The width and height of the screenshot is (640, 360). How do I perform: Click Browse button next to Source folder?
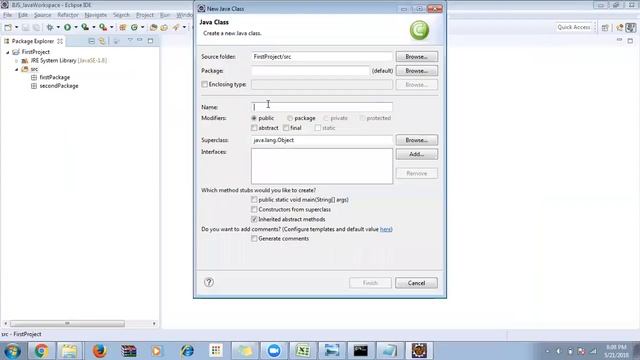416,57
